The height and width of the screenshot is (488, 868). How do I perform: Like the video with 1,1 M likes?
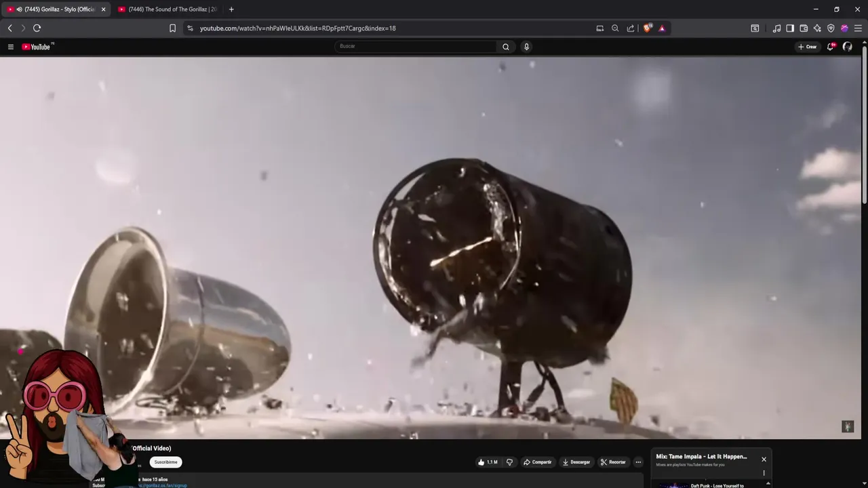[x=488, y=462]
